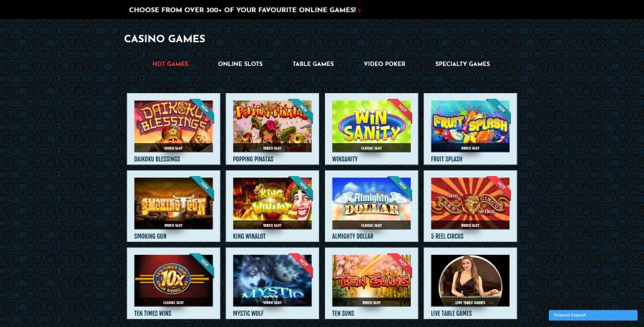This screenshot has width=644, height=327.
Task: Choose the Almighty Dollar classic slot
Action: coord(371,203)
